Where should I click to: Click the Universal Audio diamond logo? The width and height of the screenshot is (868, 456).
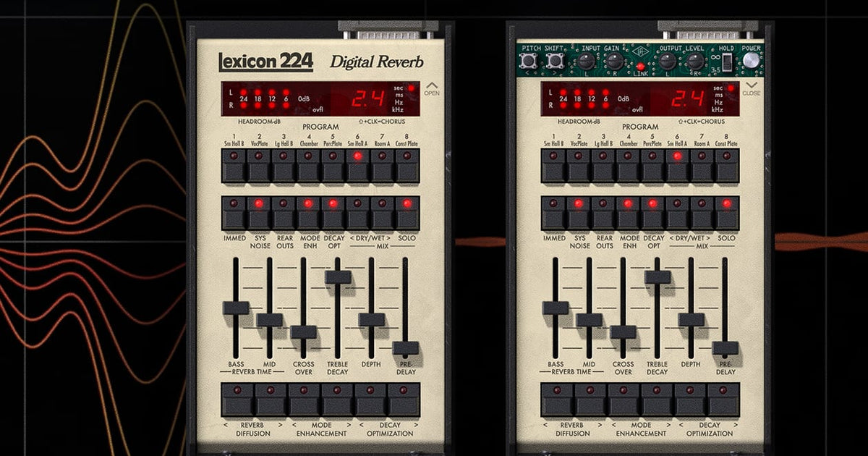coord(640,51)
